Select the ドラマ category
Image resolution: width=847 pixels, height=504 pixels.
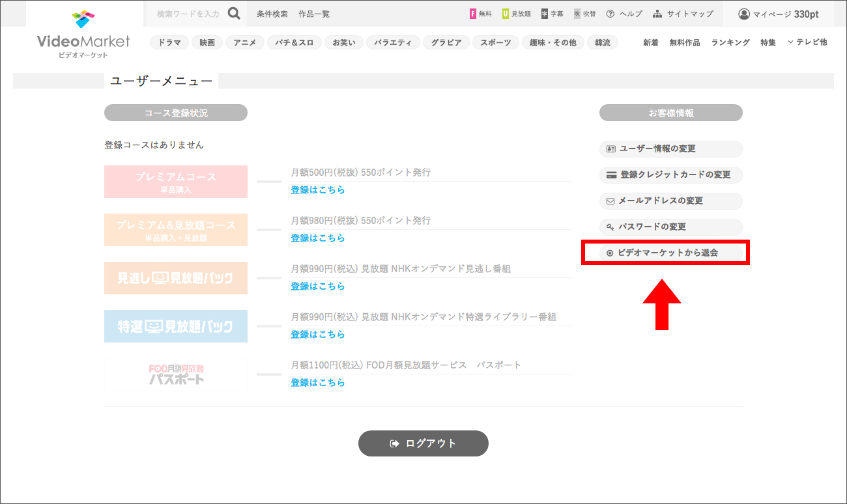(169, 42)
